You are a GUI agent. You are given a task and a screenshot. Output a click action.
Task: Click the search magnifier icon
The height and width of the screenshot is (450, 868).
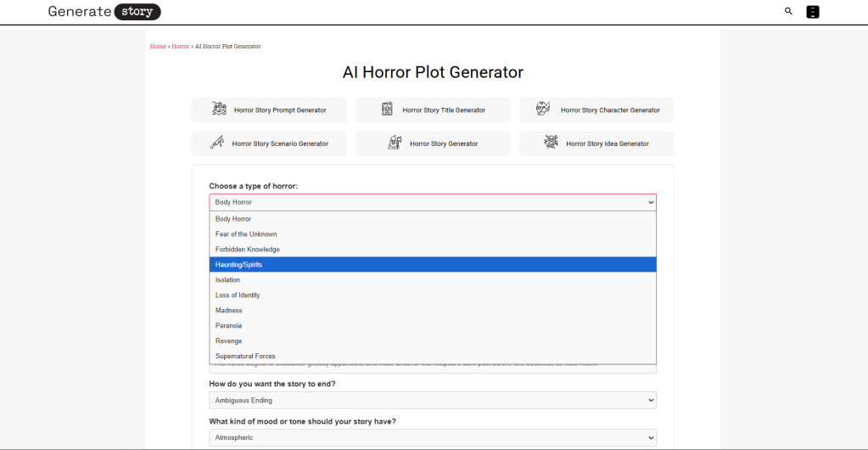[x=788, y=12]
